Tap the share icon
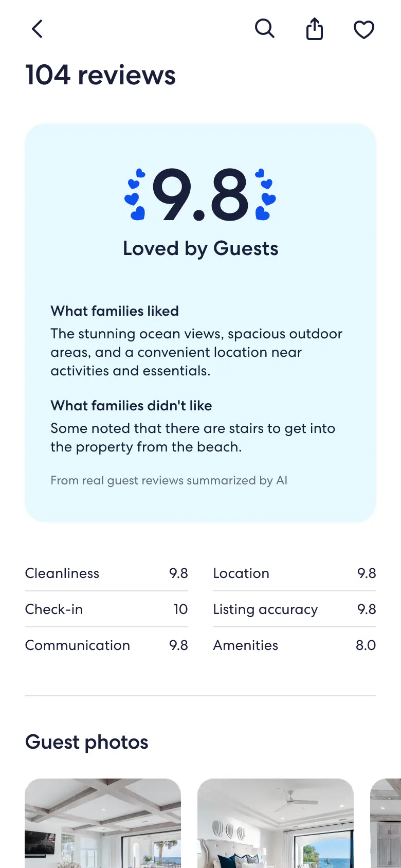 click(x=315, y=29)
